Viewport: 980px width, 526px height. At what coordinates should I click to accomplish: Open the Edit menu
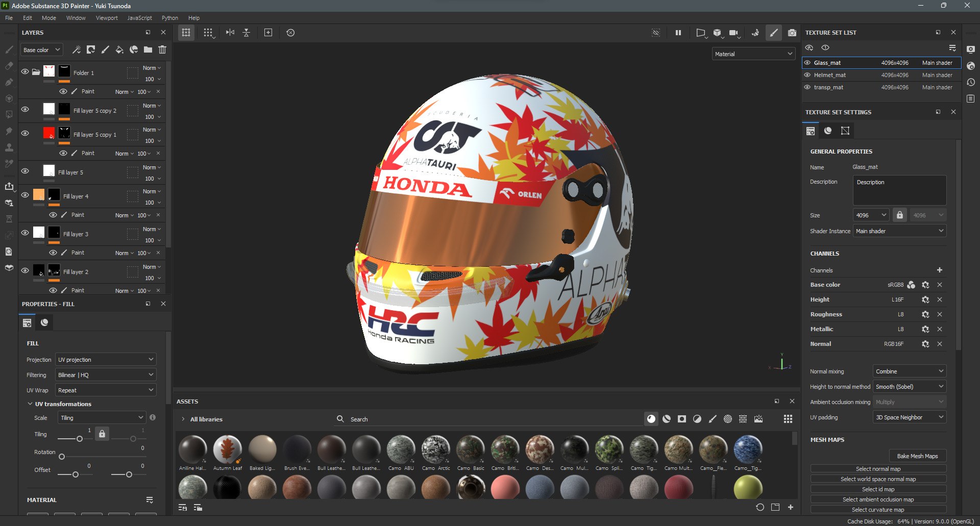tap(28, 18)
